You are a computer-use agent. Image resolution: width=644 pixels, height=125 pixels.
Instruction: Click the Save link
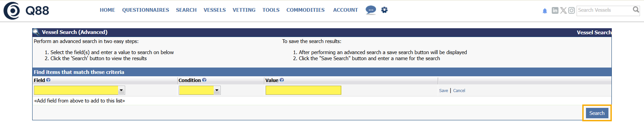(x=443, y=91)
